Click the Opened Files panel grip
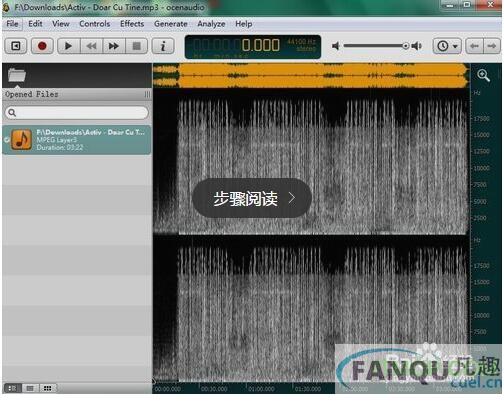This screenshot has width=503, height=394. 147,94
